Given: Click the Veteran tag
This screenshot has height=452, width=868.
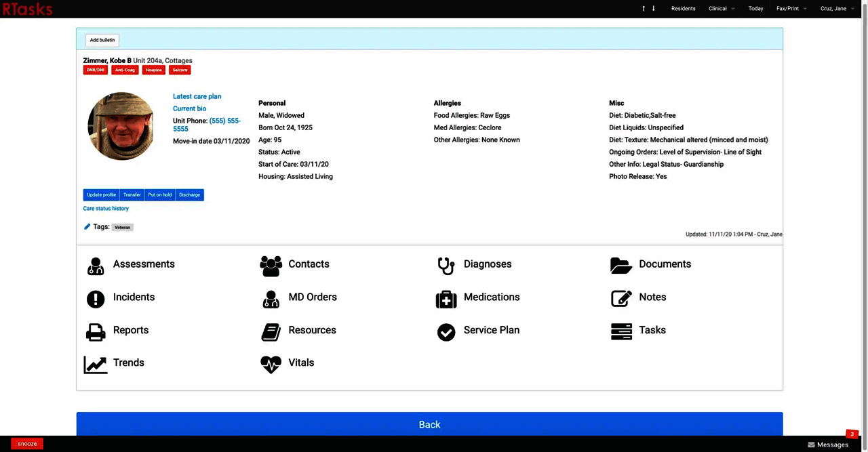Looking at the screenshot, I should [122, 227].
